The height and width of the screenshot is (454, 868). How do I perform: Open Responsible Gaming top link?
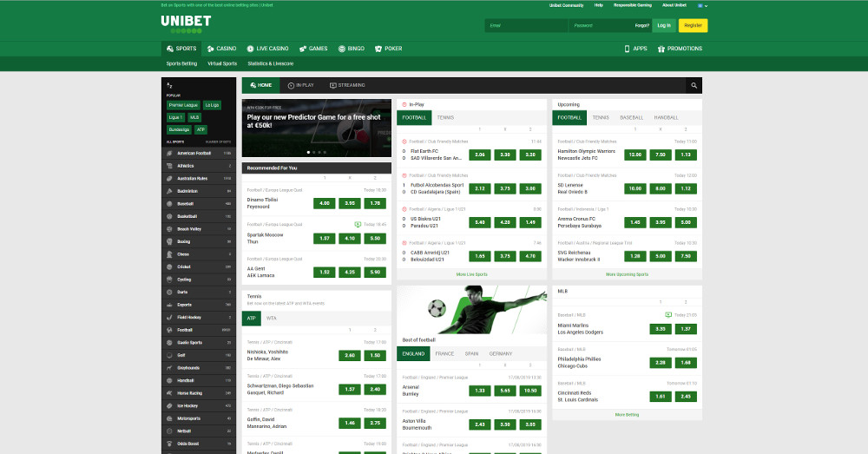tap(632, 5)
